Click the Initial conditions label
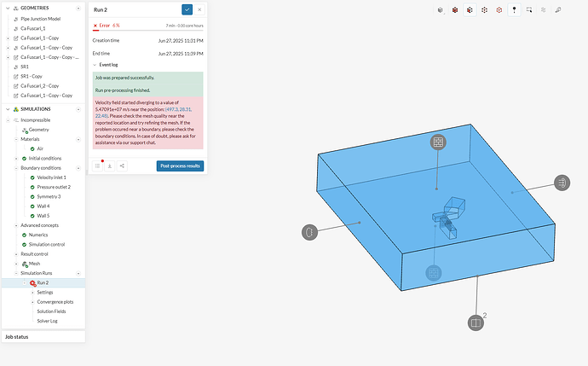This screenshot has height=366, width=588. pyautogui.click(x=45, y=159)
